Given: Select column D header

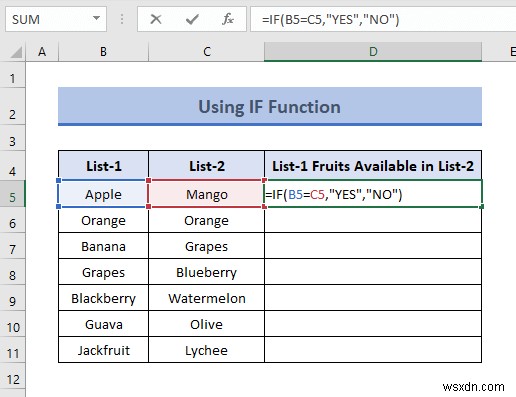Looking at the screenshot, I should coord(373,52).
